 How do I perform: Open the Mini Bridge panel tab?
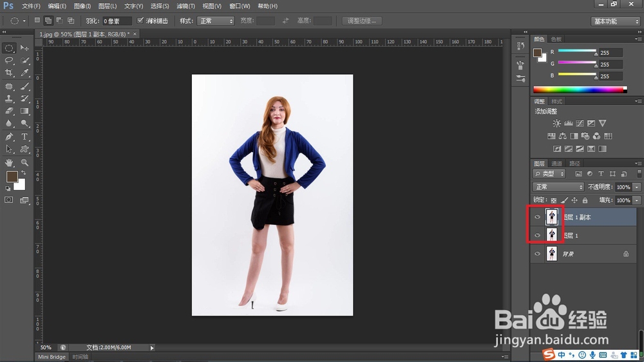click(x=52, y=357)
